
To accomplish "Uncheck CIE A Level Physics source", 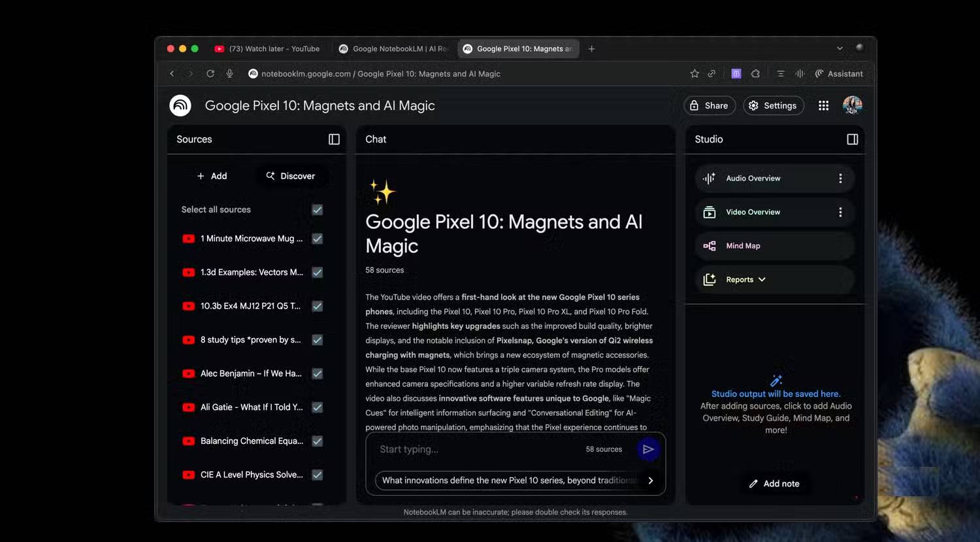I will click(x=318, y=475).
